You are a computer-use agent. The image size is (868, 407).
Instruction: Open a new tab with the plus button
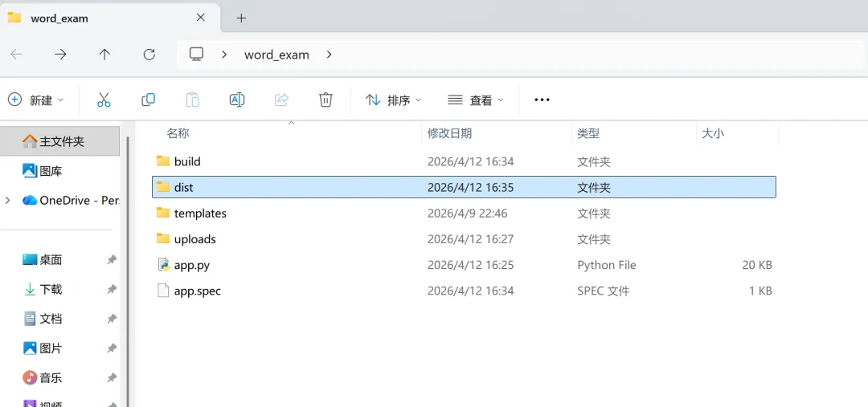click(241, 18)
